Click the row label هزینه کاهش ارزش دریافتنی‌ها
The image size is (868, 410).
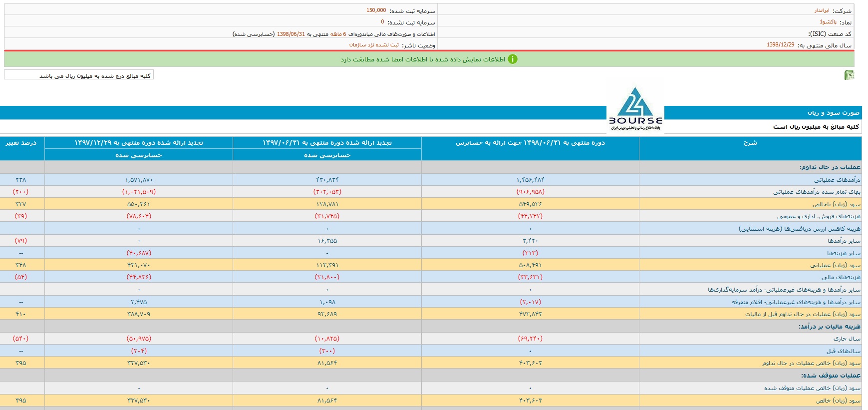[800, 229]
